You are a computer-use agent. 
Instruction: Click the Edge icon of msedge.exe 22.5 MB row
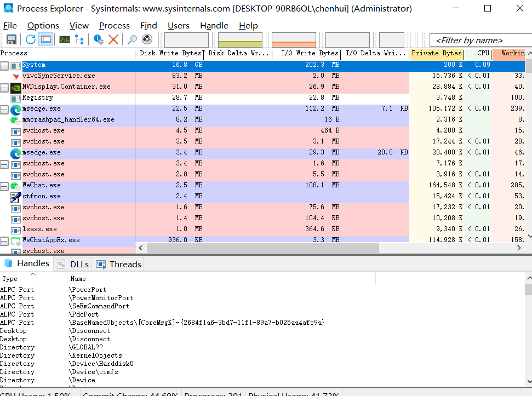coord(15,110)
